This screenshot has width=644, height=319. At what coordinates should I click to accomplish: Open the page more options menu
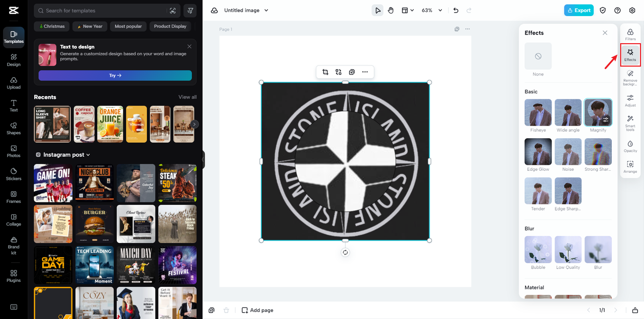point(467,29)
